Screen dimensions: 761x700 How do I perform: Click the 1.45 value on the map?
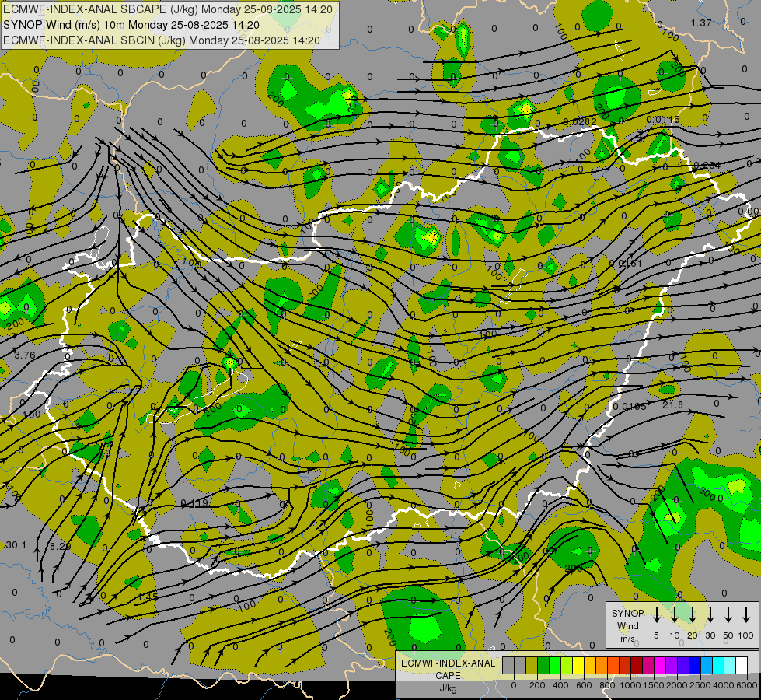click(148, 597)
